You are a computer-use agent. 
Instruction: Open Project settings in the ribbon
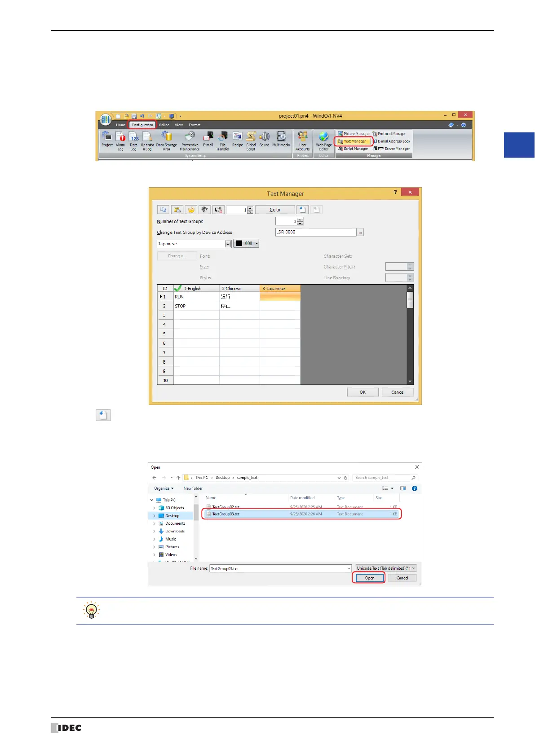coord(107,140)
